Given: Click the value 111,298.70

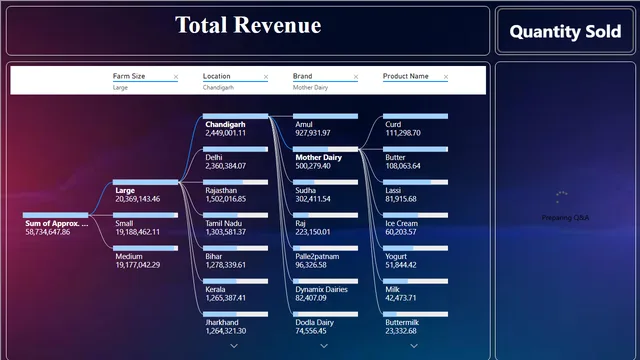Looking at the screenshot, I should [x=403, y=133].
